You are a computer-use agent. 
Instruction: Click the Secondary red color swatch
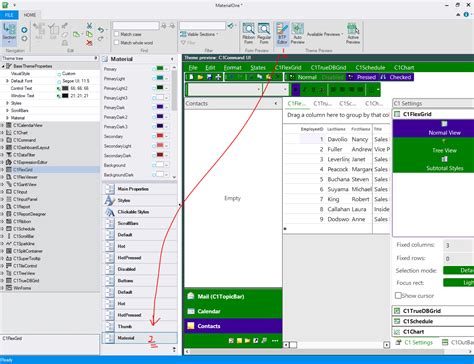coord(160,136)
